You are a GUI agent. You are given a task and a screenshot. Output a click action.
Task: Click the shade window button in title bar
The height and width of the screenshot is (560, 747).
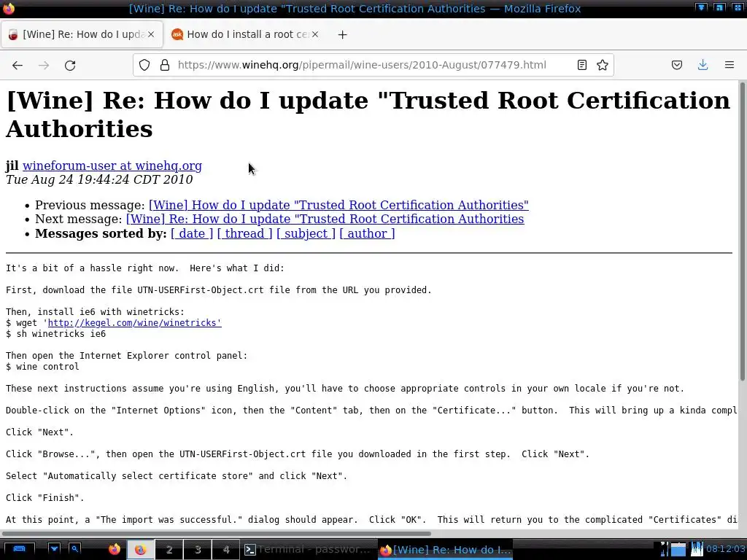[x=701, y=7]
